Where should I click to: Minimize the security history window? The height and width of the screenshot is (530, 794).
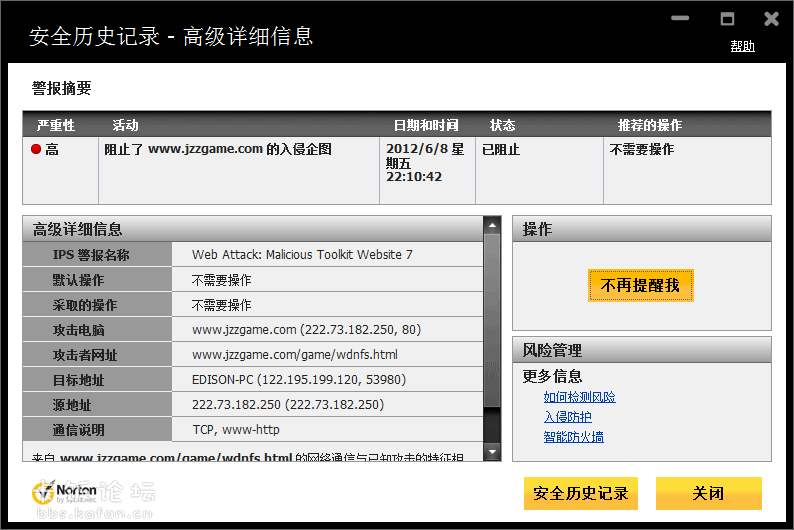[x=683, y=19]
